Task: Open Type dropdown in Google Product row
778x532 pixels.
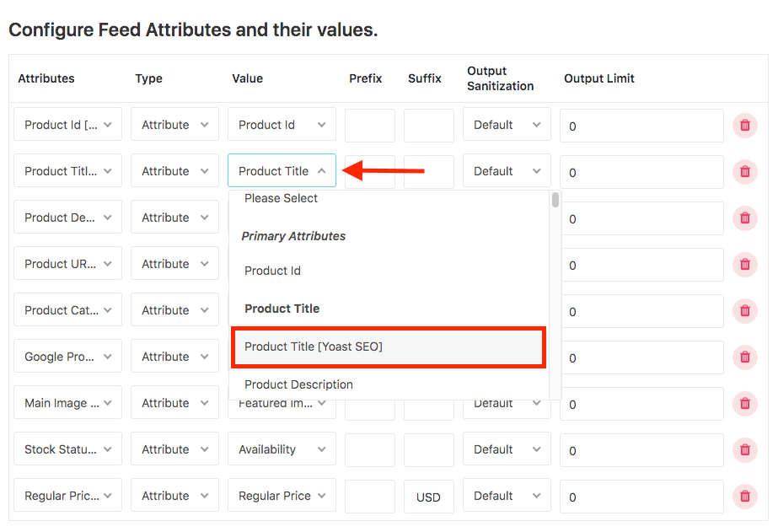Action: (174, 356)
